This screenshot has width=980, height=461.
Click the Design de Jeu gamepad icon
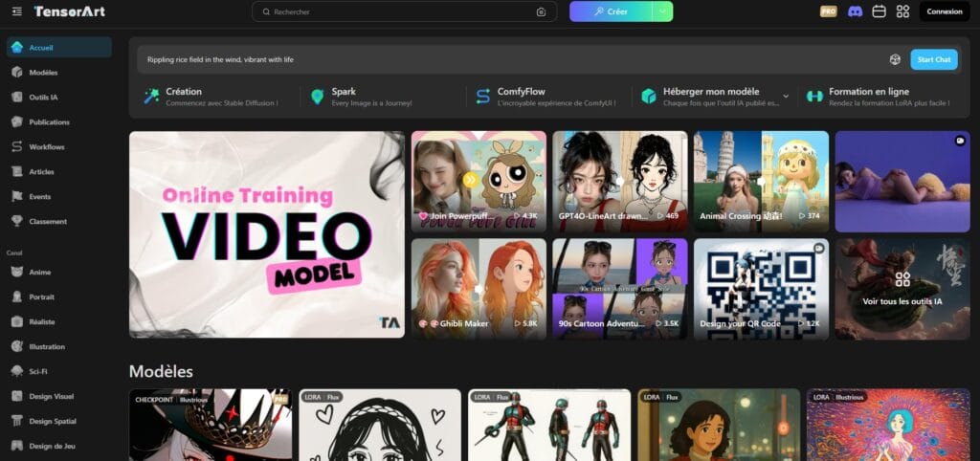click(17, 446)
